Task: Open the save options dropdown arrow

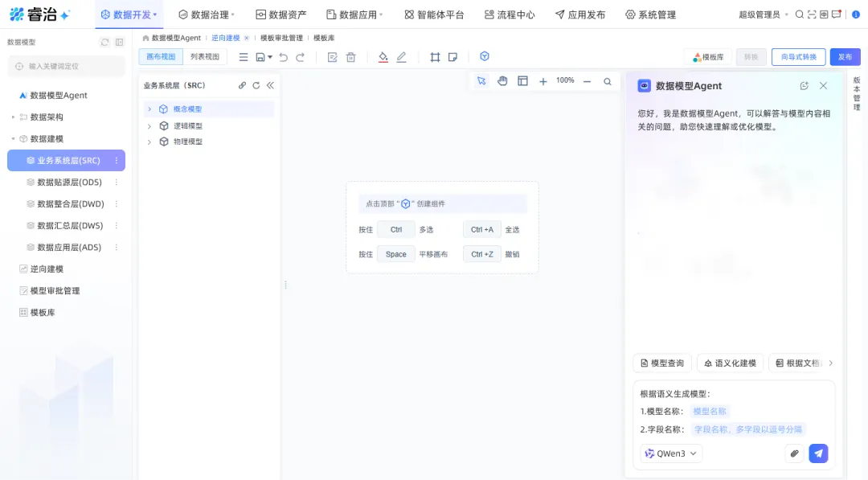Action: pos(270,57)
